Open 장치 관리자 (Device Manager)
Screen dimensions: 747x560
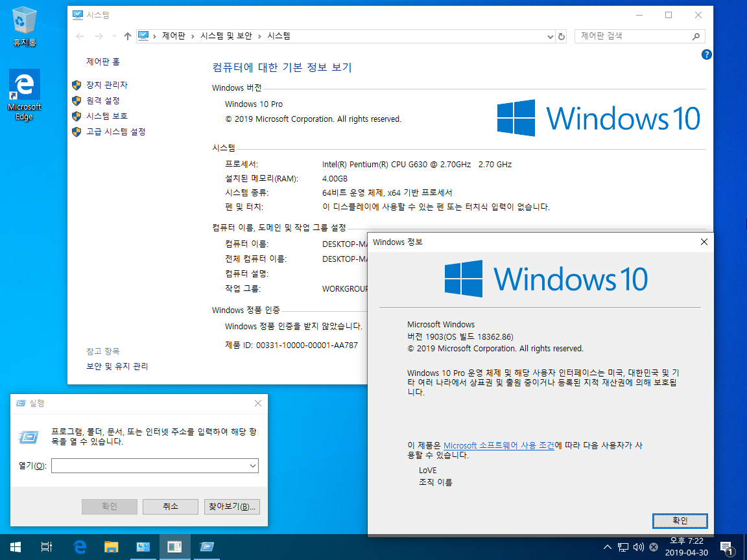pyautogui.click(x=107, y=85)
